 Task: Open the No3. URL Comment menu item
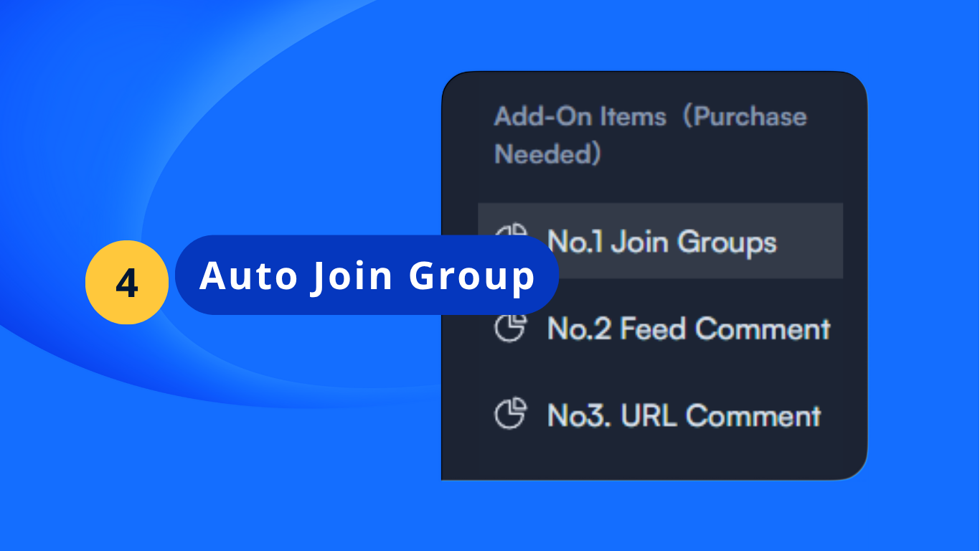point(684,415)
